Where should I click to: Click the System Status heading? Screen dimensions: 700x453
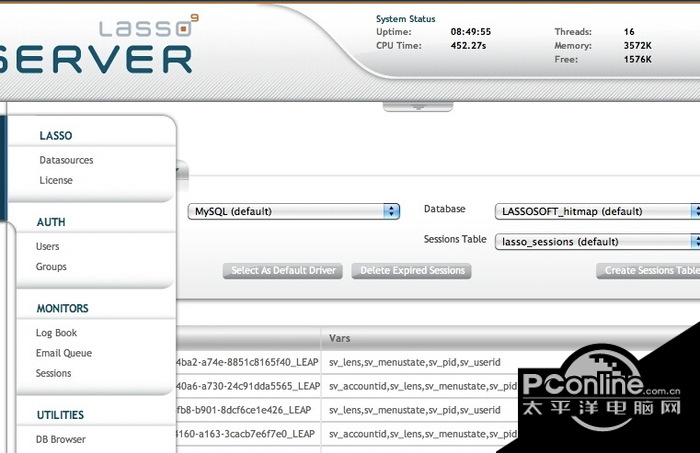pos(405,19)
